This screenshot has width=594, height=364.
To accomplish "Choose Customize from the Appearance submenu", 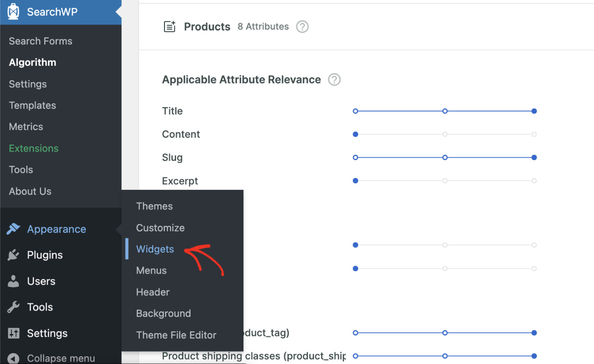I will (x=160, y=228).
